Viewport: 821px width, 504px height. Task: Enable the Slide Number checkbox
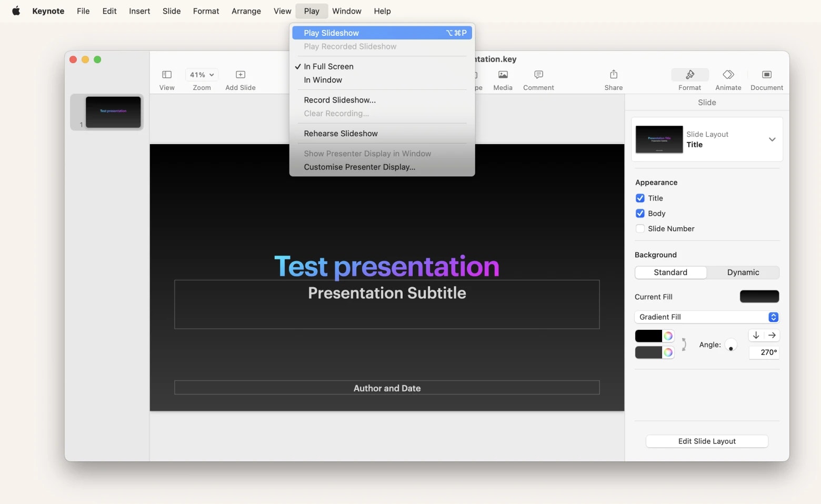640,229
